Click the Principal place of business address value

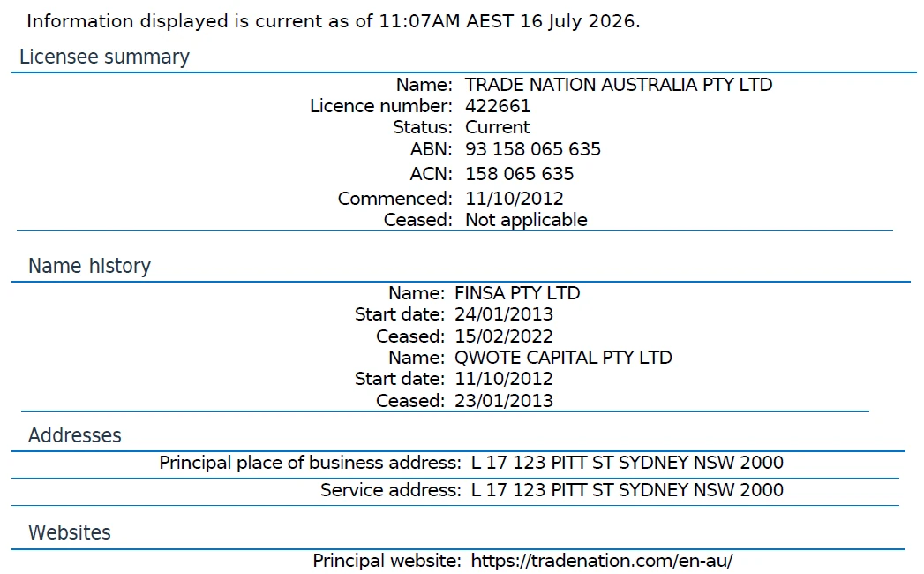click(627, 463)
